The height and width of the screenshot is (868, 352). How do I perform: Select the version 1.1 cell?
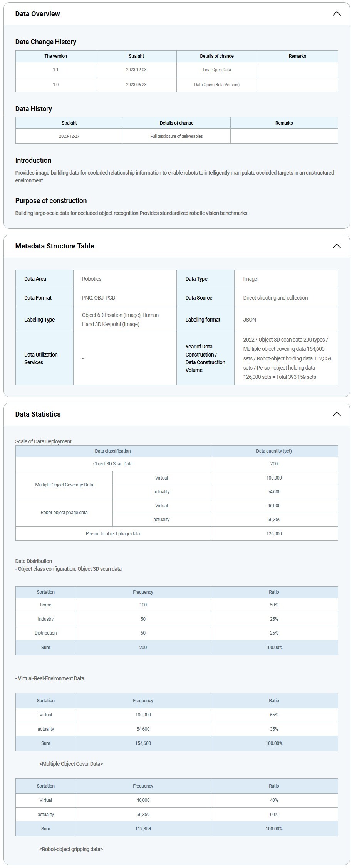click(x=56, y=70)
